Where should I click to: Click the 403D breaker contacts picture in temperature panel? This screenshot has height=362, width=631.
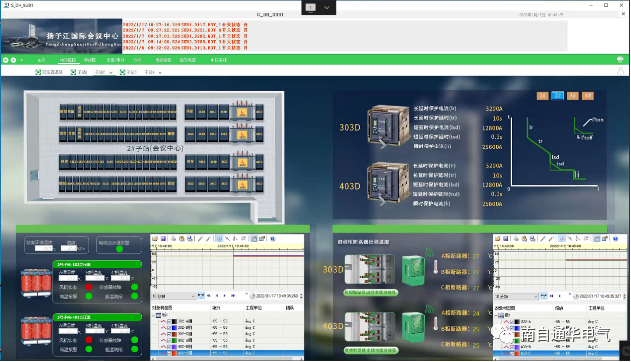(370, 327)
